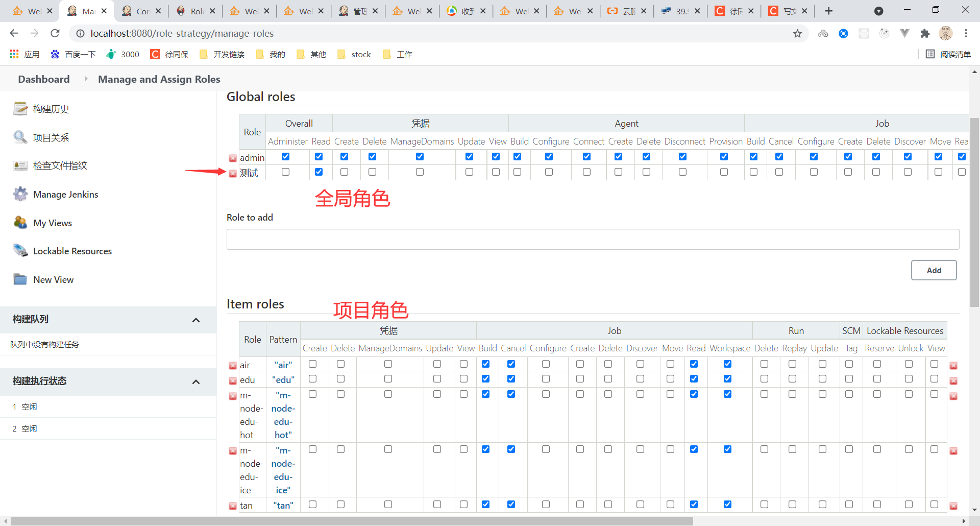The width and height of the screenshot is (980, 526).
Task: Delete the tan item role (left icon)
Action: 233,506
